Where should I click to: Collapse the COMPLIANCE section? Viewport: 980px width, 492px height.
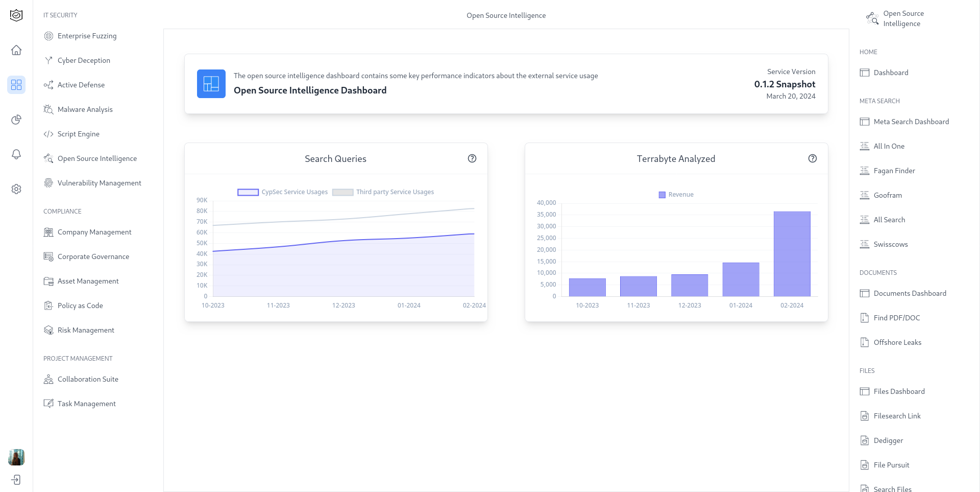(x=62, y=211)
